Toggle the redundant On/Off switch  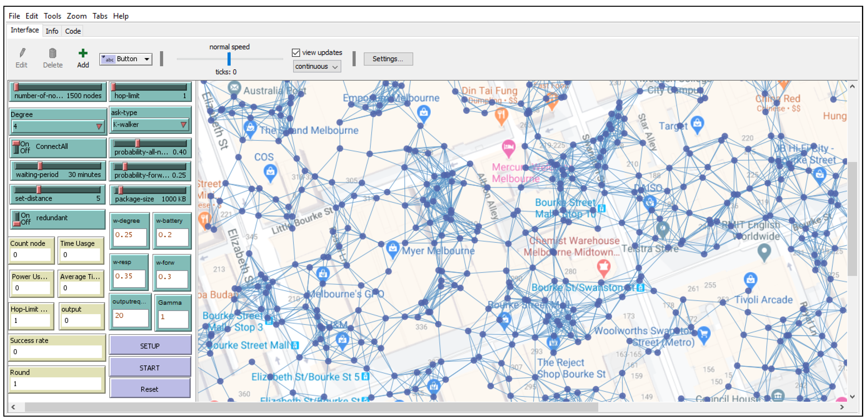coord(16,219)
